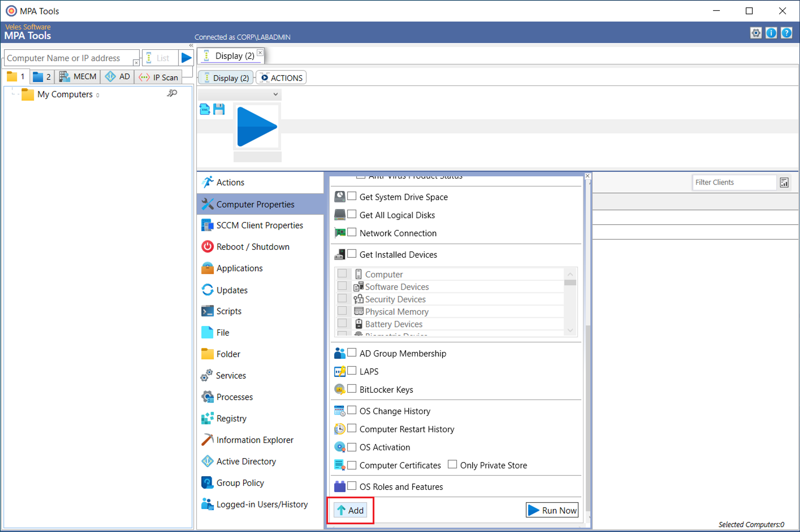Enable Get System Drive Space checkbox
The height and width of the screenshot is (532, 800).
(x=352, y=196)
